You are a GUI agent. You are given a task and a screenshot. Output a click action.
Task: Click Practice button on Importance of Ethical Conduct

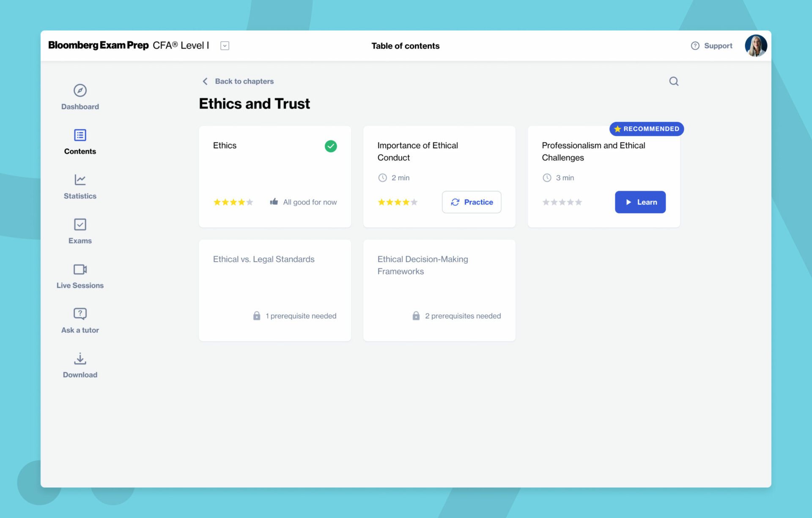pos(471,202)
